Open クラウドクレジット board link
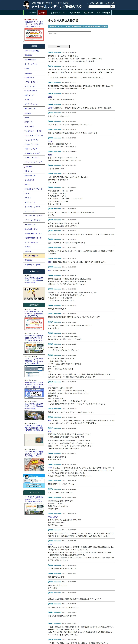The image size is (138, 644). pos(34,104)
